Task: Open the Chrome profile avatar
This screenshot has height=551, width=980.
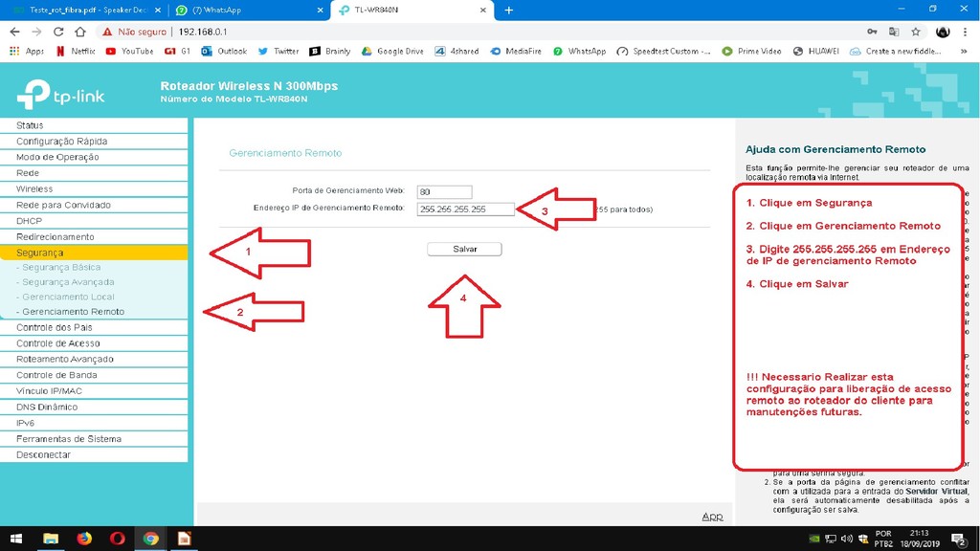Action: click(x=943, y=32)
